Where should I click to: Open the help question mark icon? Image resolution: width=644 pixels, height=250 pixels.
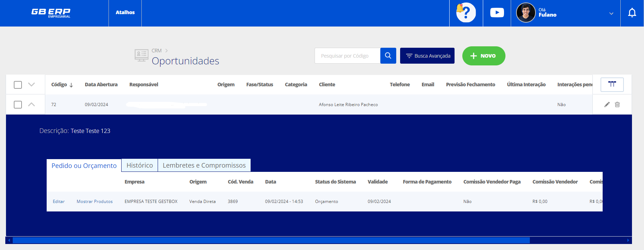click(466, 13)
